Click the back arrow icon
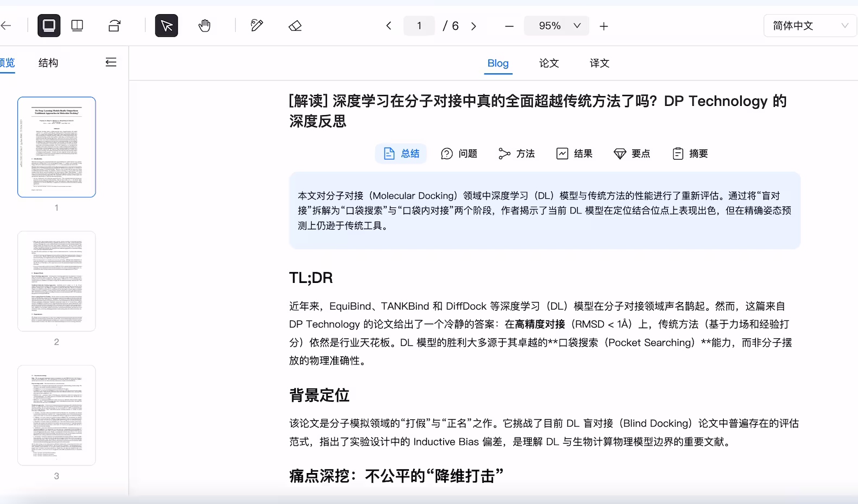This screenshot has height=504, width=858. (5, 26)
